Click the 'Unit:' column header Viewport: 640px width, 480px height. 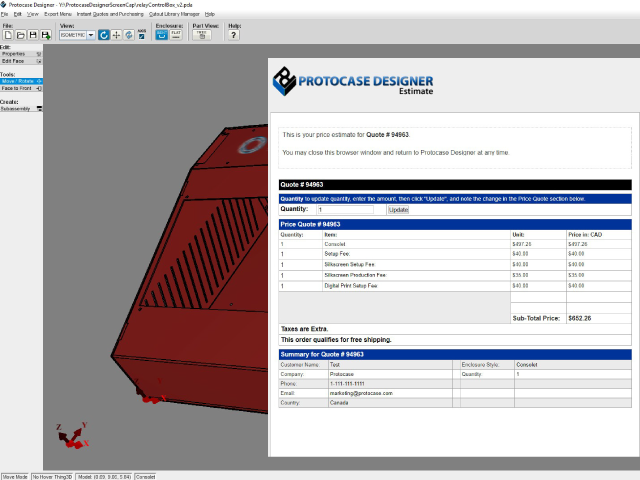point(518,235)
